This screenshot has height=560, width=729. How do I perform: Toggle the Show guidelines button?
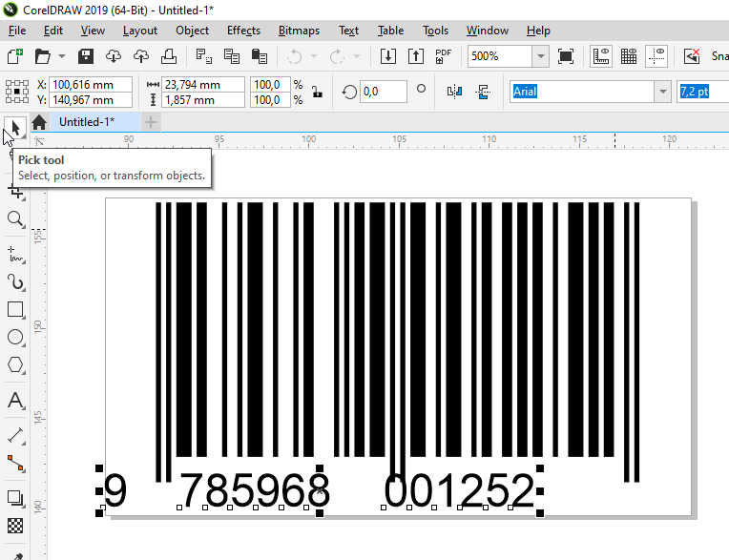(x=656, y=56)
